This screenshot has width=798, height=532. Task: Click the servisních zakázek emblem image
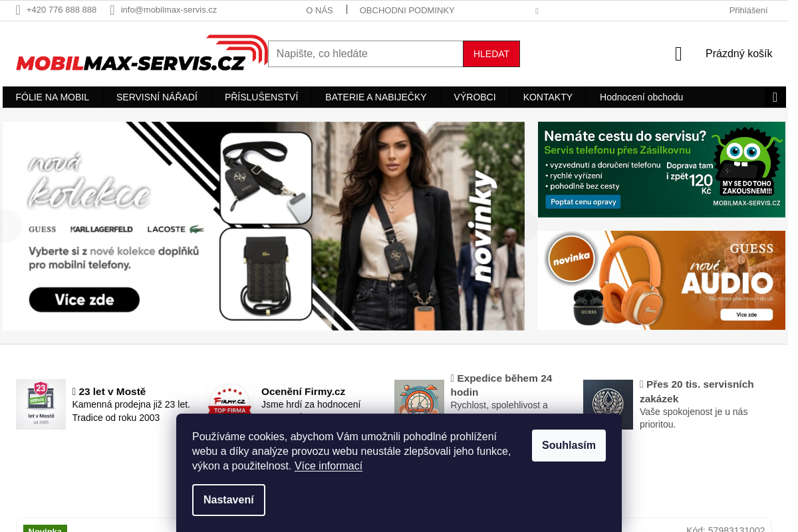tap(608, 404)
